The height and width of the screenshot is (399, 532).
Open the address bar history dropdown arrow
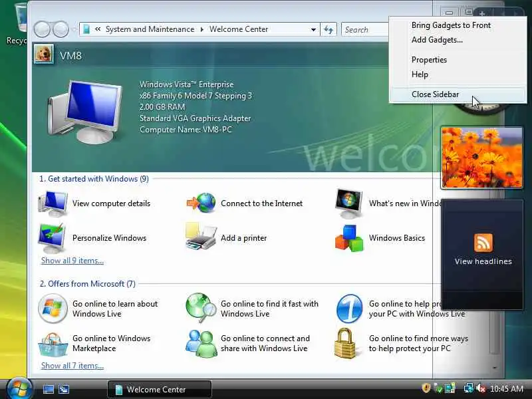click(x=313, y=29)
